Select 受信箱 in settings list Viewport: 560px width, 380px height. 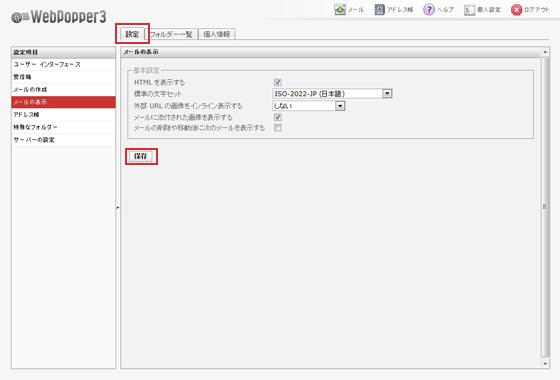(64, 77)
